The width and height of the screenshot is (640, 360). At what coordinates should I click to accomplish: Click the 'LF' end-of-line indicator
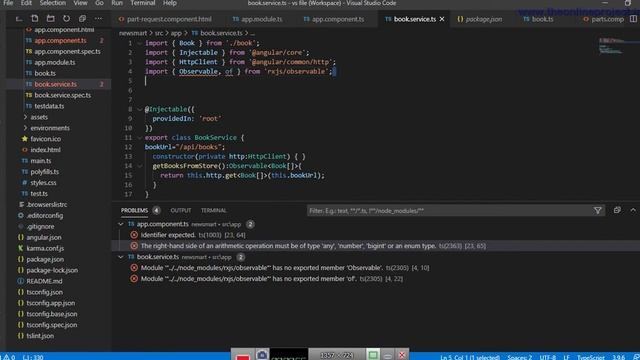click(x=567, y=357)
